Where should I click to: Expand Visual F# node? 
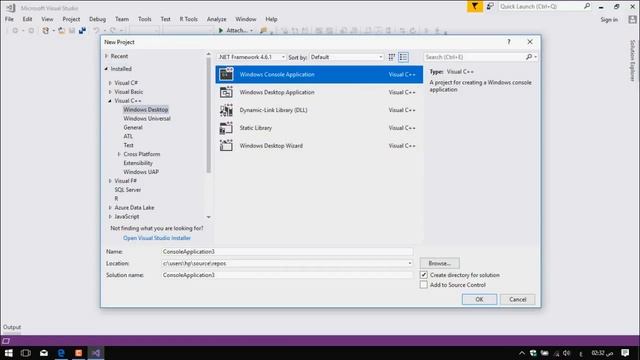[110, 181]
